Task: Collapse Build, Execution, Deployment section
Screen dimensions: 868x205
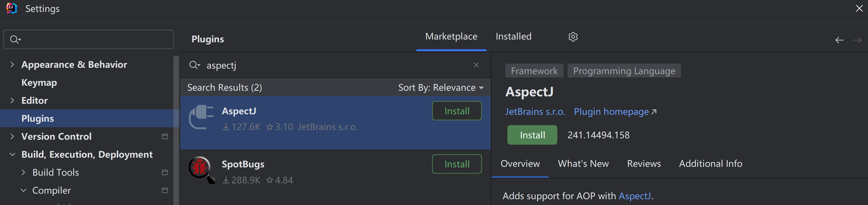Action: [12, 154]
